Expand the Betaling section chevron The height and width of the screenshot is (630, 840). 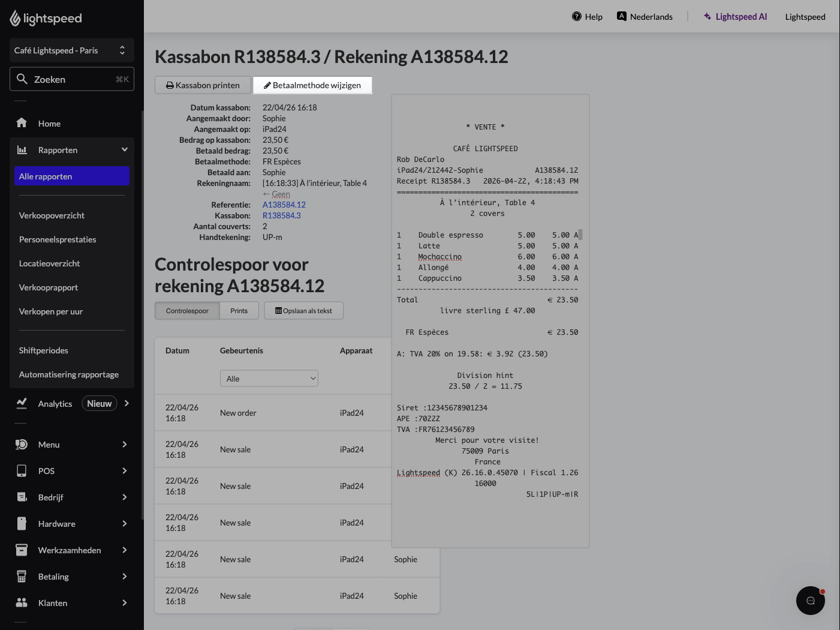click(125, 577)
